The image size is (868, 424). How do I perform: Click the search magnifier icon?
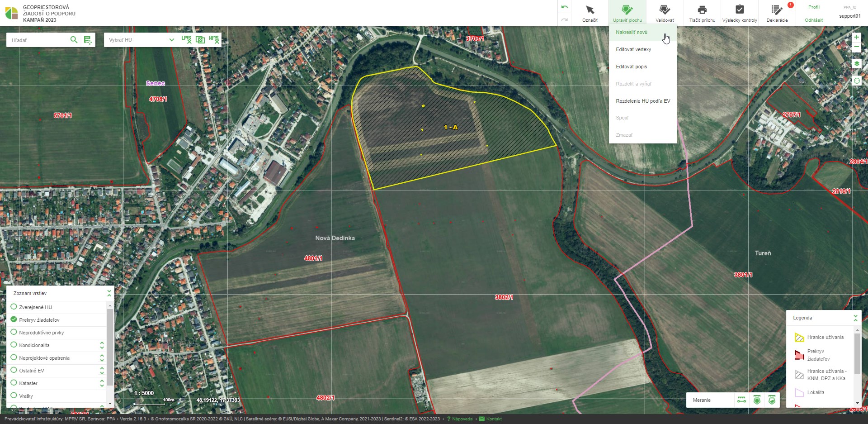coord(74,40)
